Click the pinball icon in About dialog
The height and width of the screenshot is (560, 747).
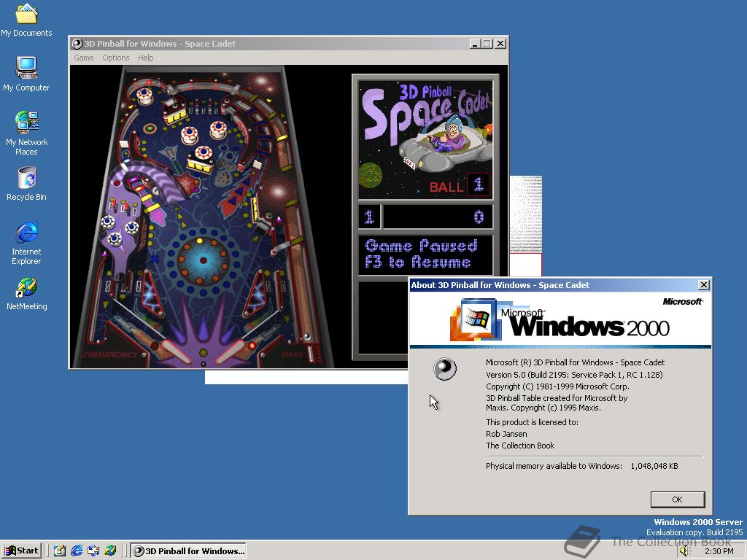tap(444, 368)
